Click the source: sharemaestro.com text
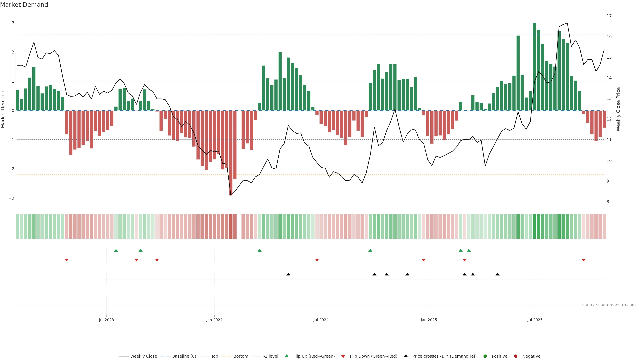This screenshot has height=362, width=644. (609, 305)
